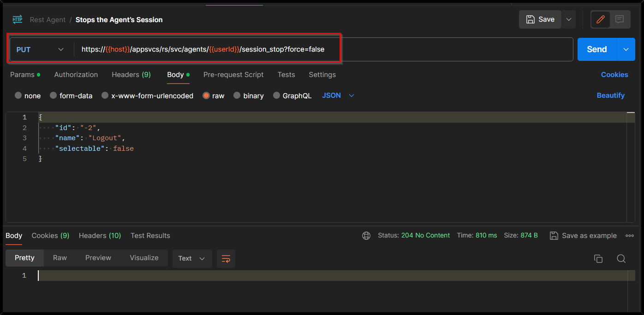The height and width of the screenshot is (315, 644).
Task: Open the Text response format dropdown
Action: [x=192, y=258]
